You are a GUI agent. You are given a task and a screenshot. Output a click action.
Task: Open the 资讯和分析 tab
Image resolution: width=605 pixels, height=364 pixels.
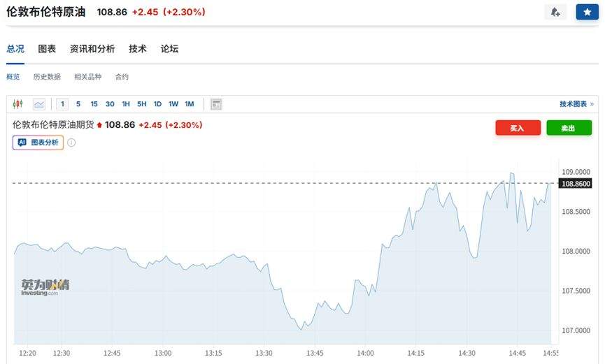pos(92,49)
